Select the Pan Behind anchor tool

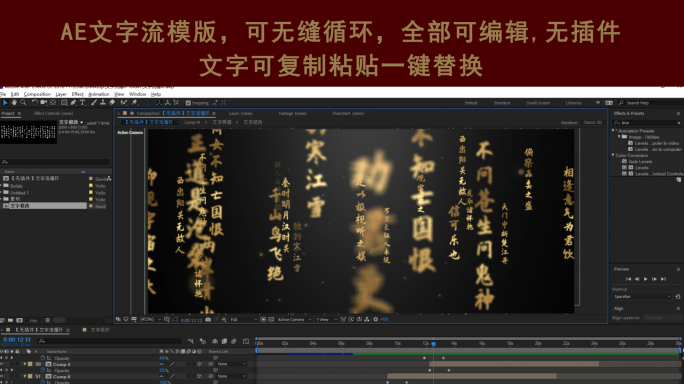pyautogui.click(x=53, y=103)
